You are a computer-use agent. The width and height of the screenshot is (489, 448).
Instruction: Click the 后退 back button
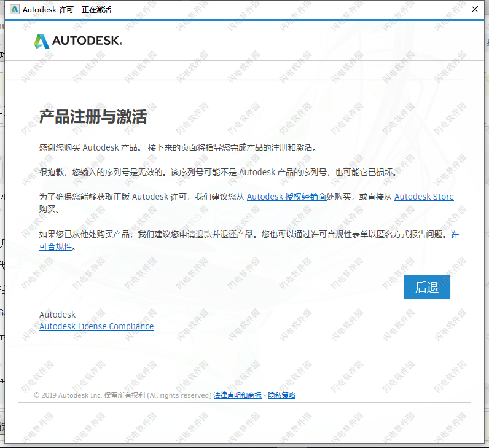[x=426, y=287]
